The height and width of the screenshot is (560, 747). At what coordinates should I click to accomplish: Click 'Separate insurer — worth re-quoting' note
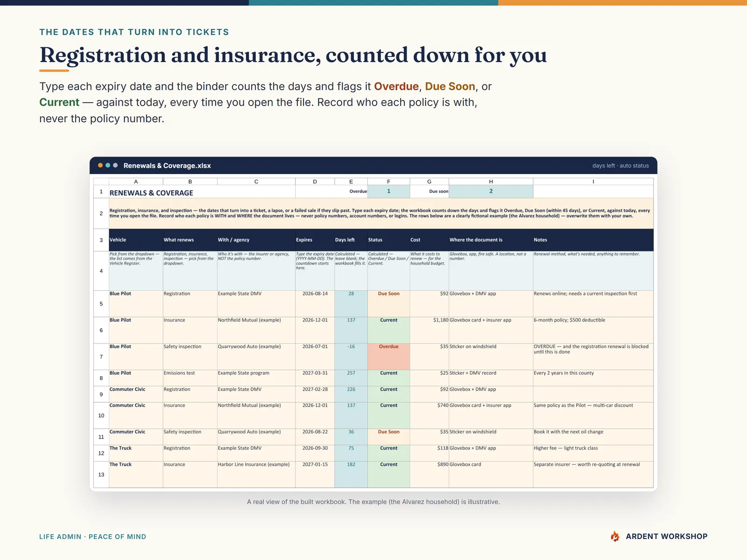(x=593, y=475)
